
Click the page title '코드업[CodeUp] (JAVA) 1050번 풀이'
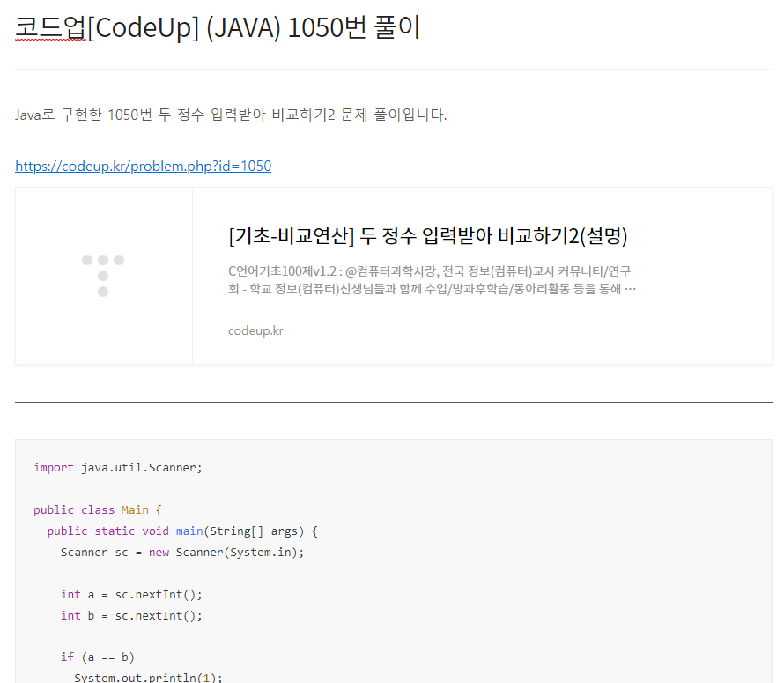[218, 27]
